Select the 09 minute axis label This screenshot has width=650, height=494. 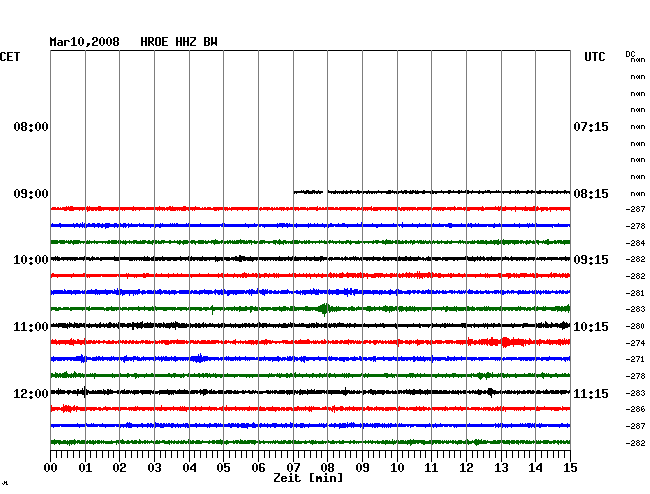point(362,467)
